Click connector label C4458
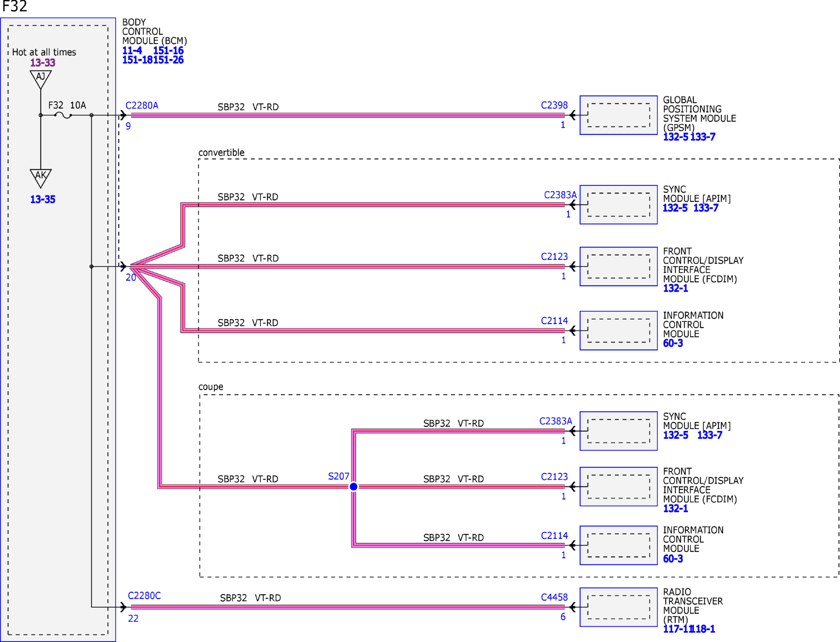Viewport: 840px width, 642px height. [x=554, y=597]
